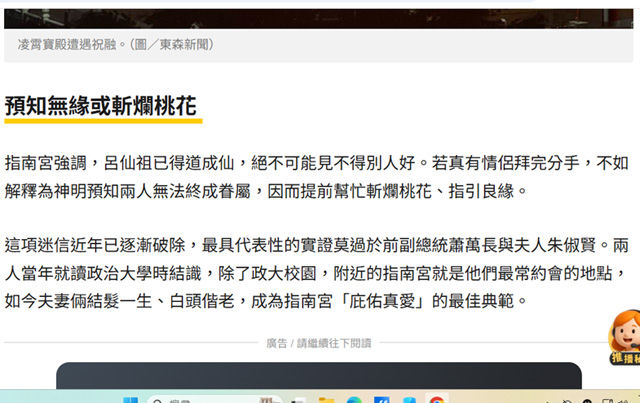The image size is (640, 403).
Task: Click the dark blue app icon right of Edge
Action: point(381,400)
